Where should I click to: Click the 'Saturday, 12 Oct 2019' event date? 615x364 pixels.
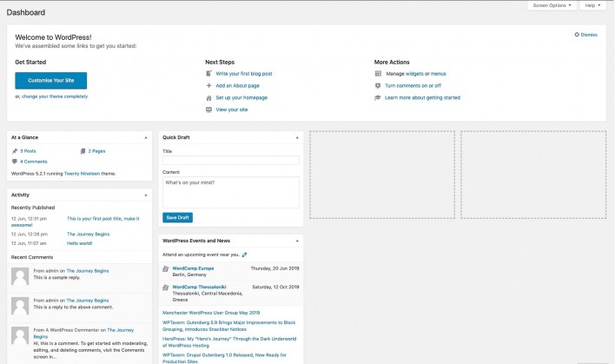pos(275,287)
